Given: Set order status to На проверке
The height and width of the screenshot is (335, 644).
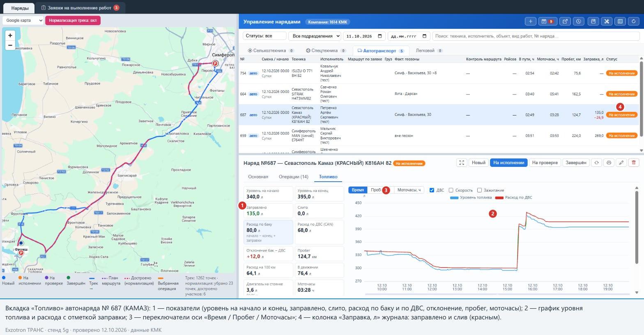Looking at the screenshot, I should pyautogui.click(x=545, y=163).
